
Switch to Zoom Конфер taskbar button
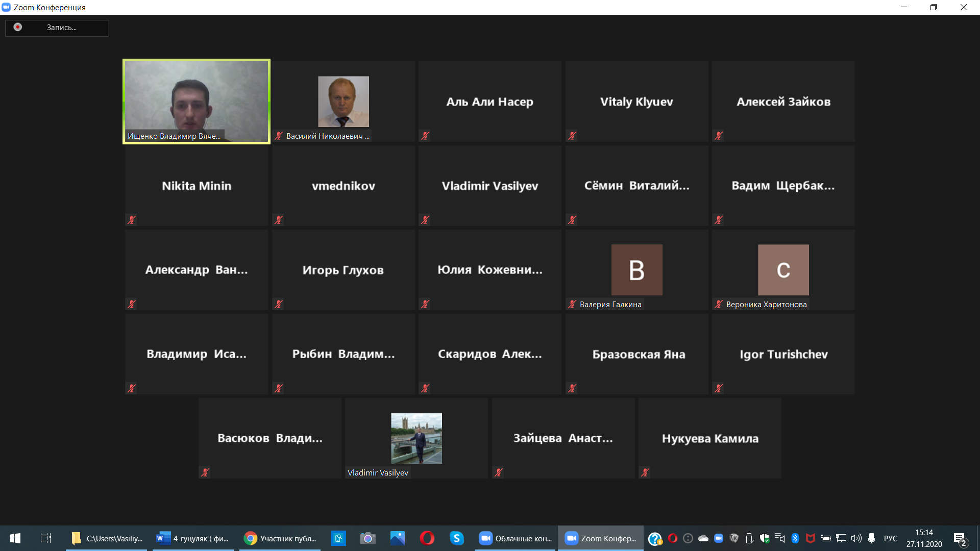click(x=601, y=538)
